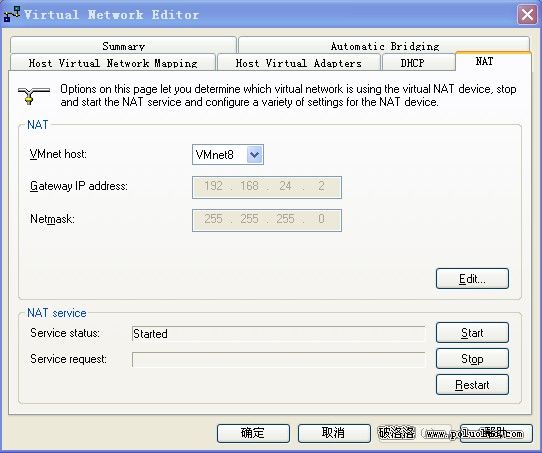Stop the NAT service
Viewport: 542px width, 453px height.
click(472, 359)
